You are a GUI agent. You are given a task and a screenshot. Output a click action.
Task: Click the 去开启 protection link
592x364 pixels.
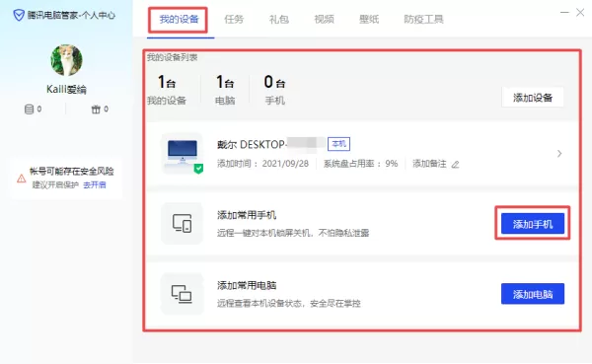(x=95, y=185)
